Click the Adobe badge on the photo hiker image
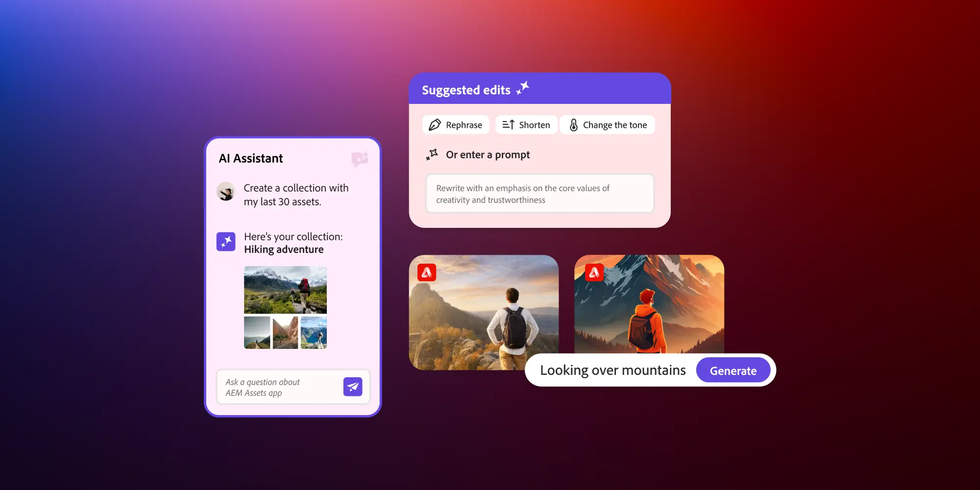The width and height of the screenshot is (980, 490). [x=427, y=272]
